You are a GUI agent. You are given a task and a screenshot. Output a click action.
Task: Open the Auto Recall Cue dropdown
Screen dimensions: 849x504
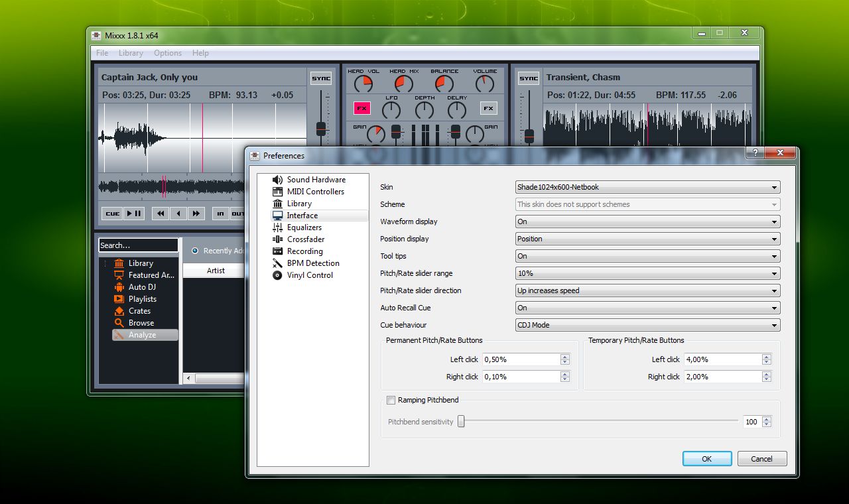pos(647,308)
